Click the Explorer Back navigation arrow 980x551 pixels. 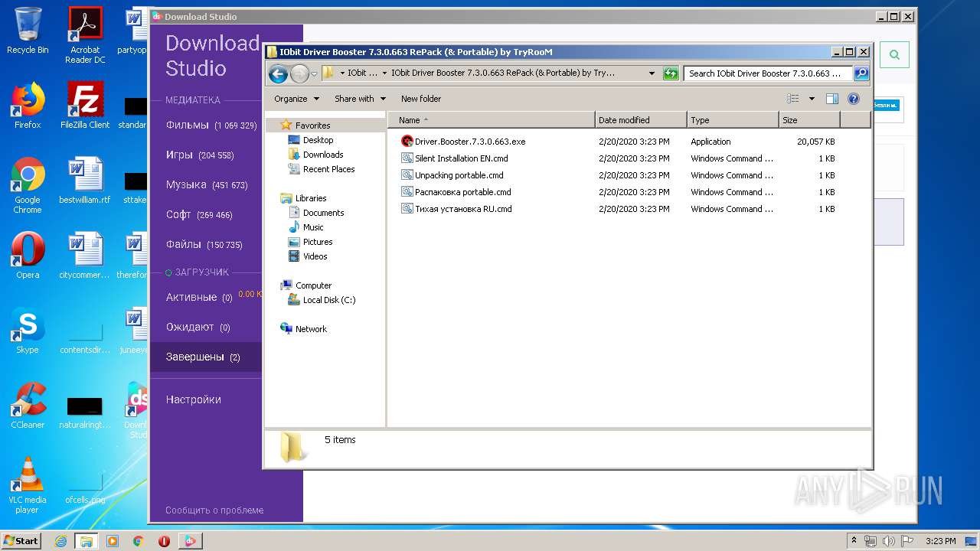coord(278,73)
